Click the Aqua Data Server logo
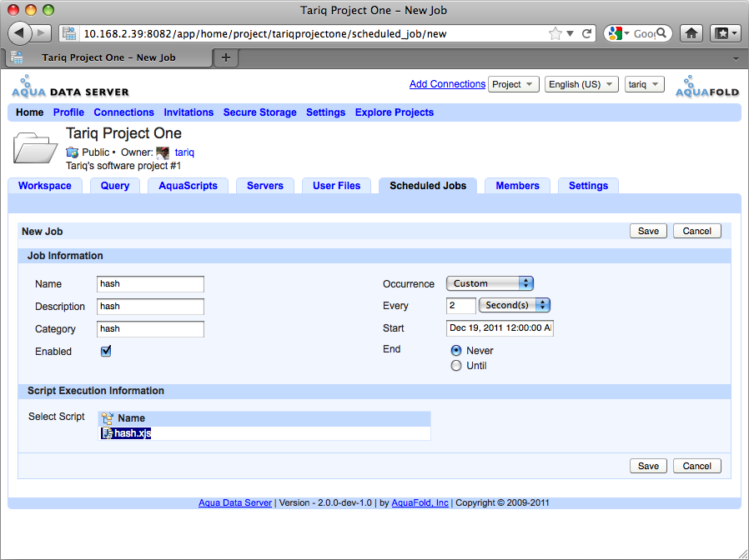The height and width of the screenshot is (560, 749). tap(70, 86)
